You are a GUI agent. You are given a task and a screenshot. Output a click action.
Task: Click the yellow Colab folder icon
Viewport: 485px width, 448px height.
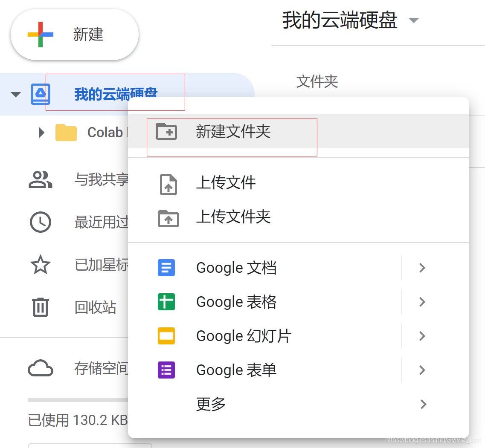pos(66,133)
